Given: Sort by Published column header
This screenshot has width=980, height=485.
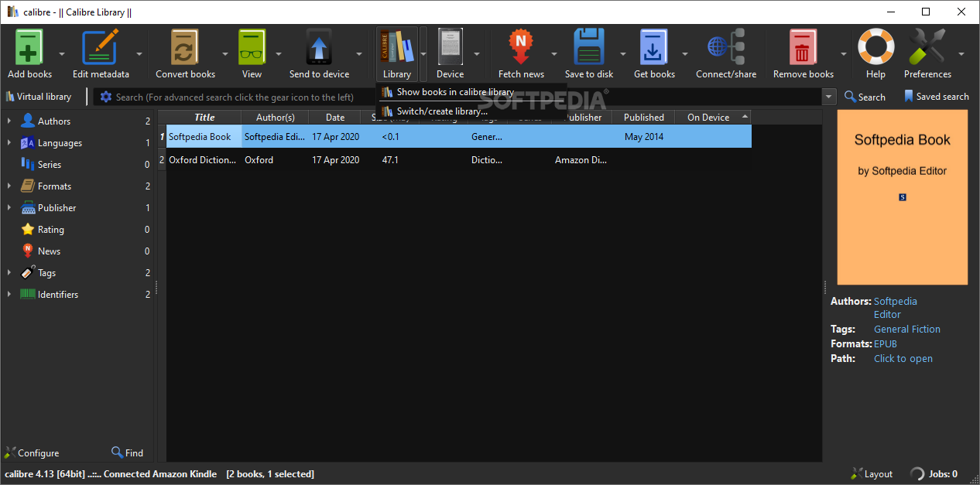Looking at the screenshot, I should pos(644,118).
